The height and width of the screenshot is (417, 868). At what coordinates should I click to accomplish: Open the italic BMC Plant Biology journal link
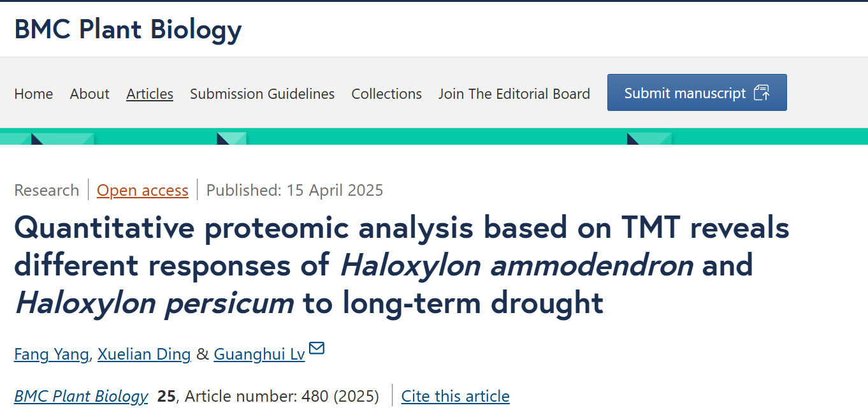(81, 396)
